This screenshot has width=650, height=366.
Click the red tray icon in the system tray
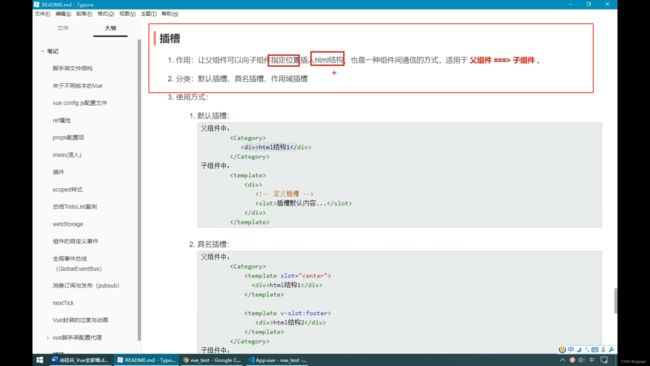(572, 360)
